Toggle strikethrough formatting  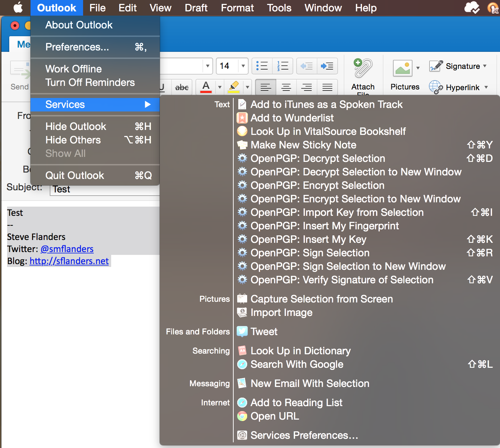tap(182, 87)
